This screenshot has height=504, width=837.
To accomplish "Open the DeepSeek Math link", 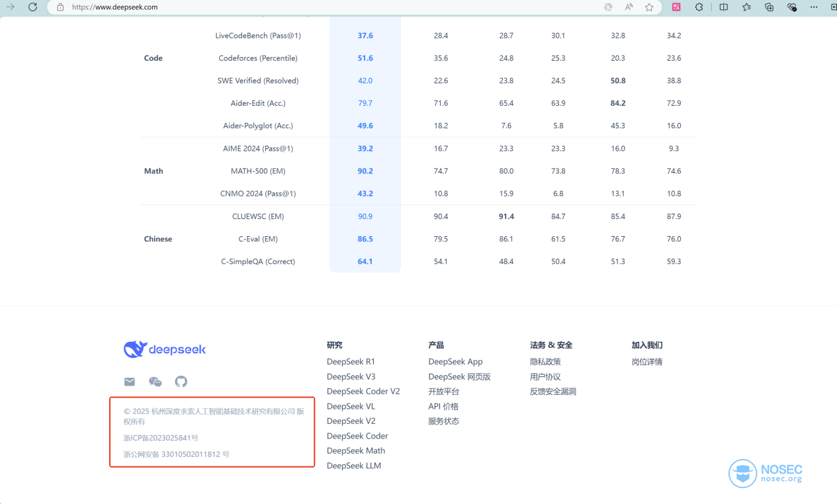I will 356,451.
